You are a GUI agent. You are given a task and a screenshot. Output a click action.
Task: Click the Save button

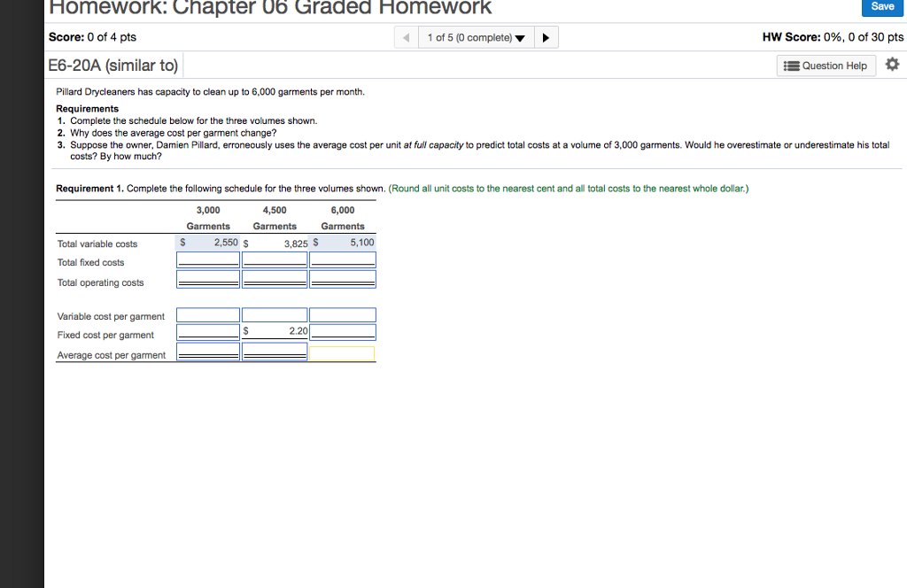[x=882, y=7]
